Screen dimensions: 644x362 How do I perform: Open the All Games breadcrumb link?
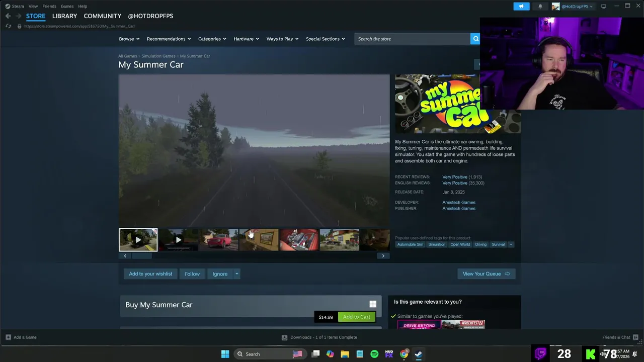[x=127, y=56]
